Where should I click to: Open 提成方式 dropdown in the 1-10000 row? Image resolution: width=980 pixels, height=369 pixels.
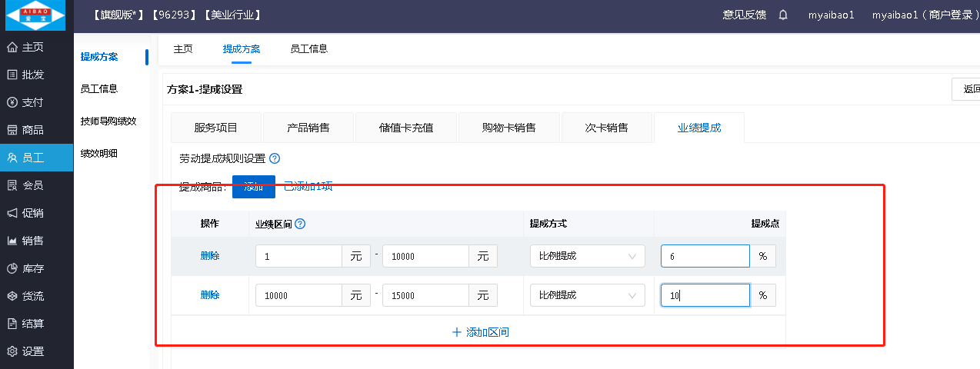pos(588,256)
